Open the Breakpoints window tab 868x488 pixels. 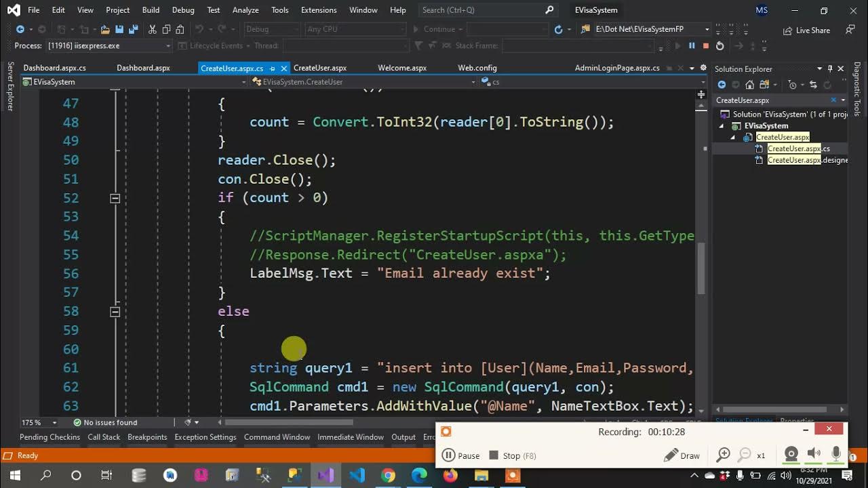(147, 437)
